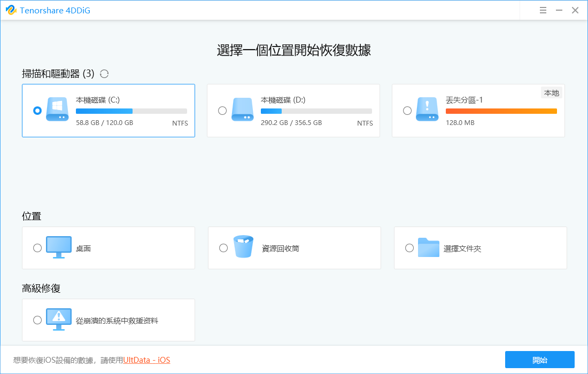Click the recycle bin icon
Viewport: 588px width, 374px height.
click(x=243, y=247)
